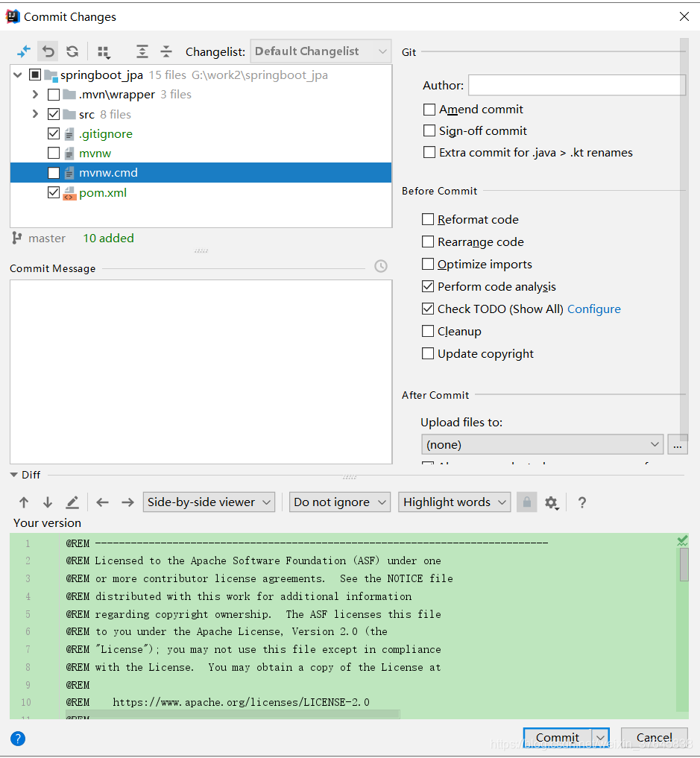Enable Amend commit checkbox

(429, 110)
